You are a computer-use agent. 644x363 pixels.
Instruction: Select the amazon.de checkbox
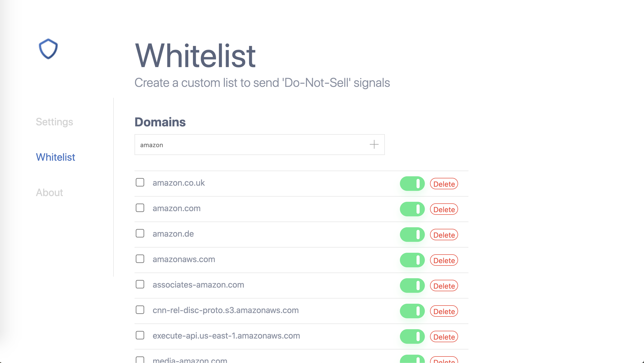pyautogui.click(x=140, y=234)
